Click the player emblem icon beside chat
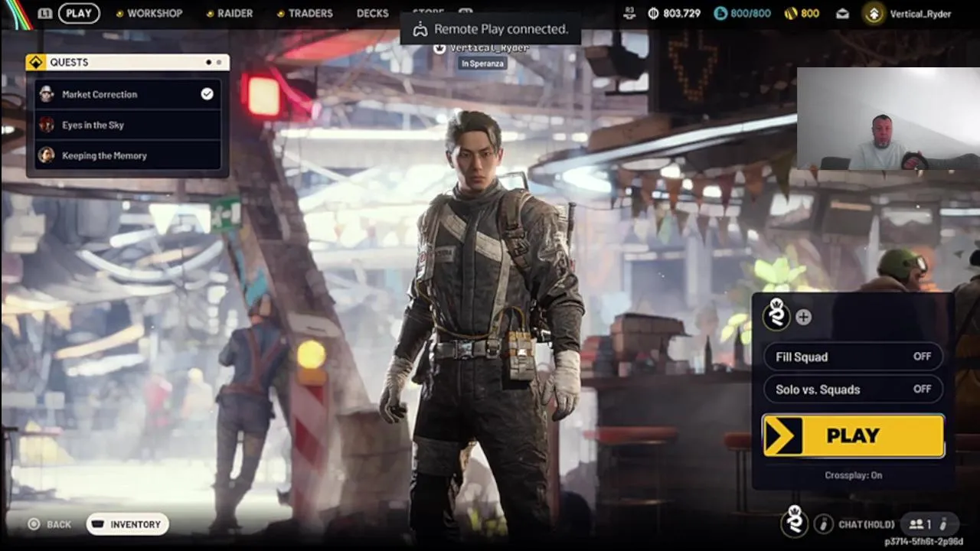980x551 pixels. pos(795,522)
